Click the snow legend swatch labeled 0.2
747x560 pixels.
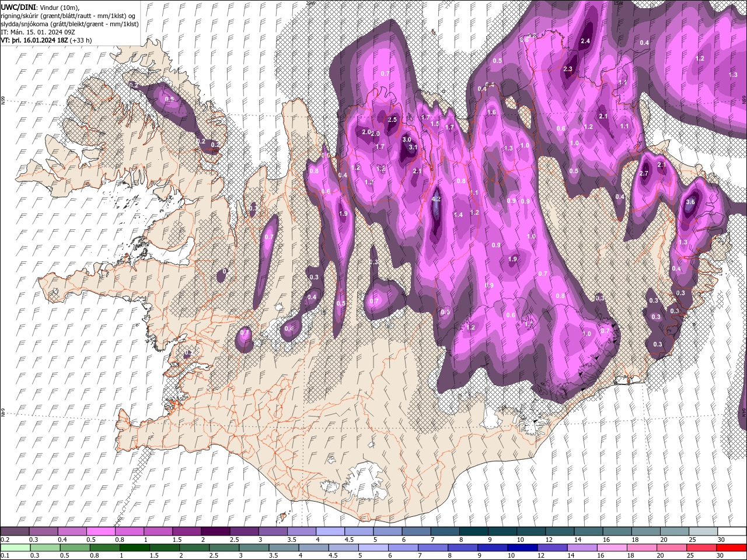[15, 531]
